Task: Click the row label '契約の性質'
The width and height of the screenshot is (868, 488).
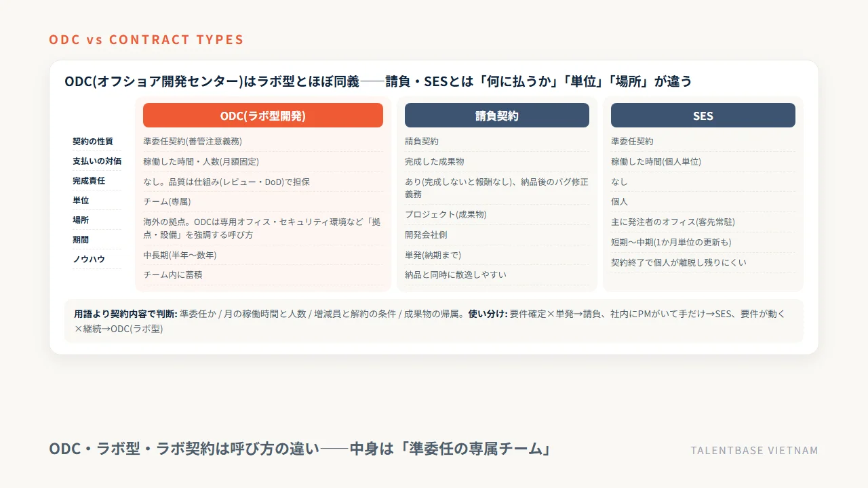Action: pos(93,141)
